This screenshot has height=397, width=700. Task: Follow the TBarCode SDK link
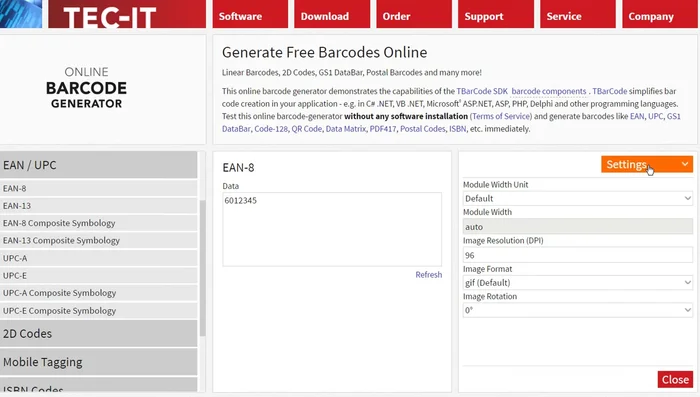coord(482,91)
